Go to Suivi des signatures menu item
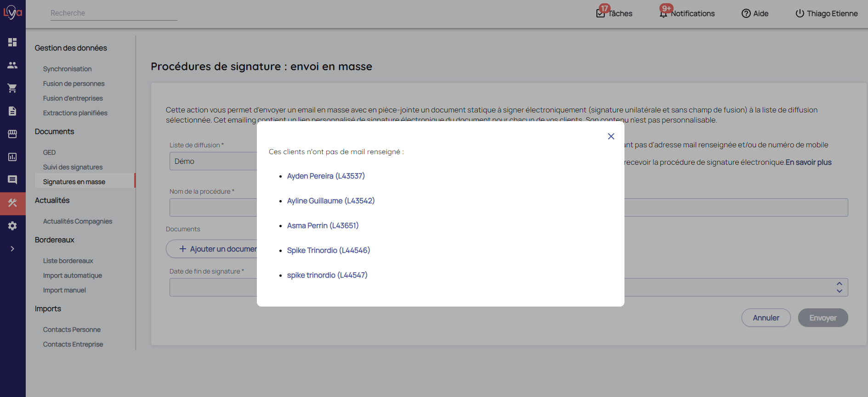Image resolution: width=868 pixels, height=397 pixels. tap(73, 167)
